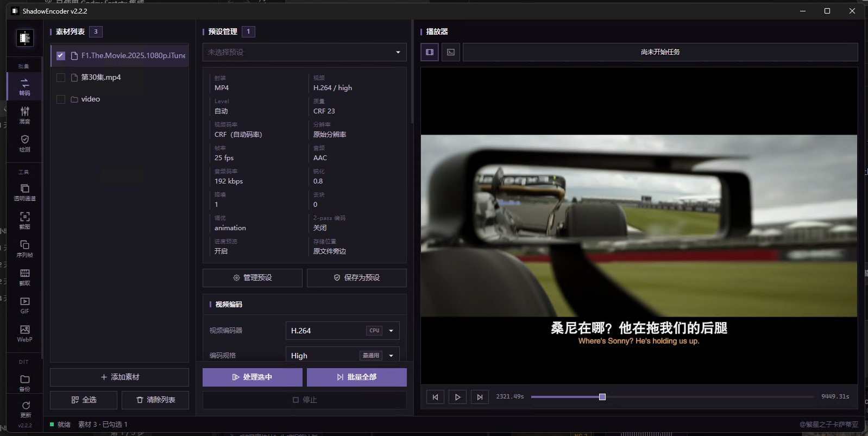Click the 就绪 ready status indicator
868x436 pixels.
point(60,425)
